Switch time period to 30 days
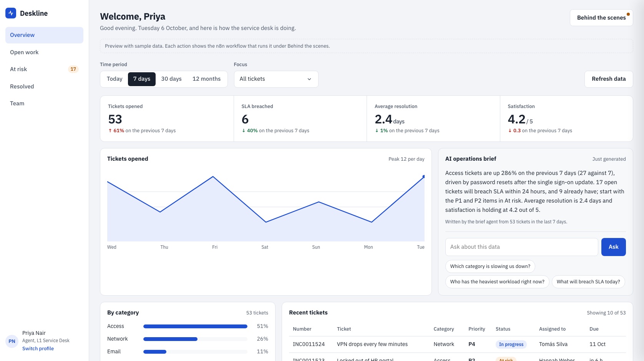 171,79
